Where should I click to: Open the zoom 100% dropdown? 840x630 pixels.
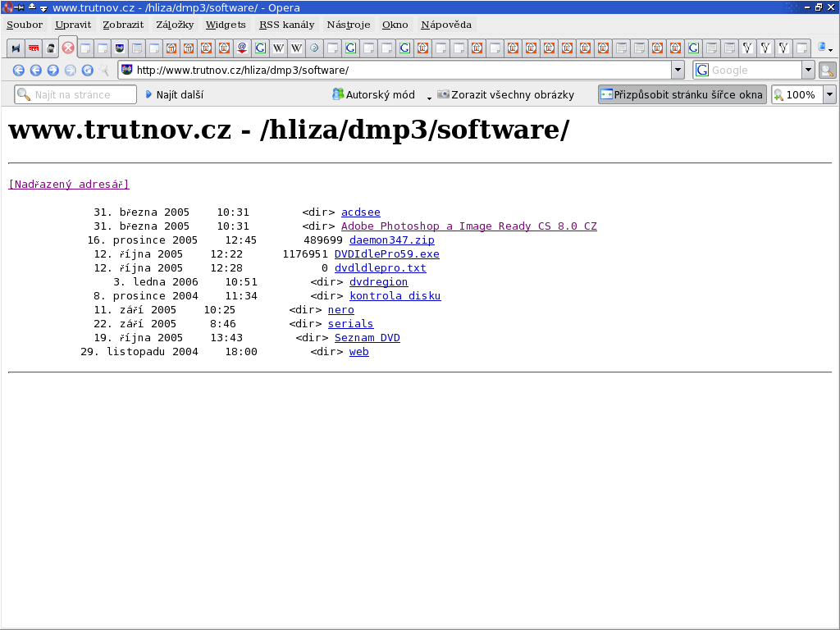pos(829,95)
